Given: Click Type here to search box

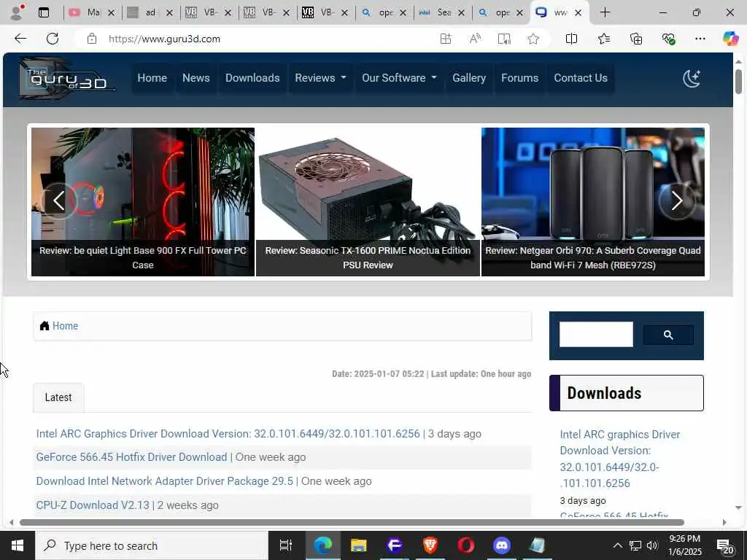Looking at the screenshot, I should [x=152, y=545].
